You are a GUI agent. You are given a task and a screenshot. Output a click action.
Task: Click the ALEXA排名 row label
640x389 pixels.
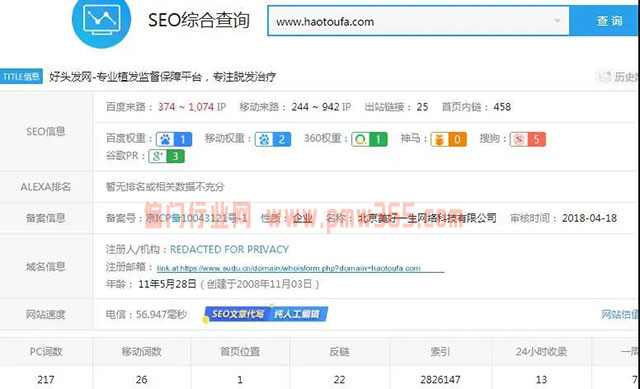click(x=46, y=187)
